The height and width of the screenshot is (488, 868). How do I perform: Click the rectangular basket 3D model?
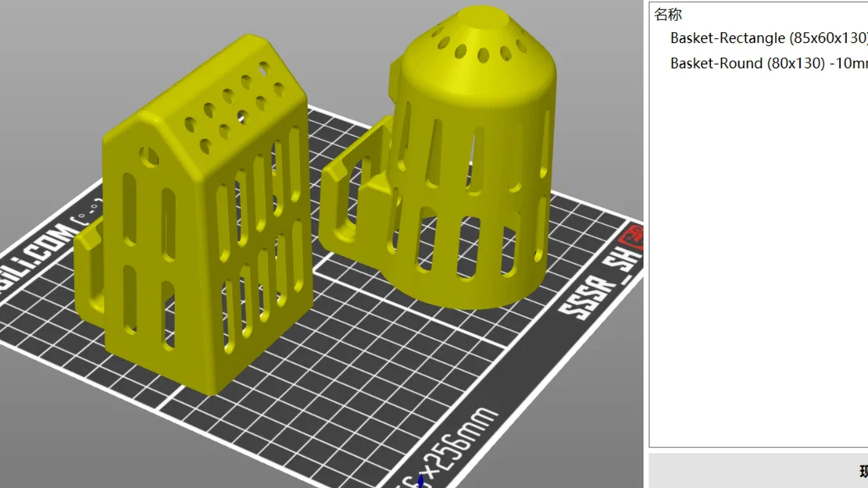click(194, 216)
